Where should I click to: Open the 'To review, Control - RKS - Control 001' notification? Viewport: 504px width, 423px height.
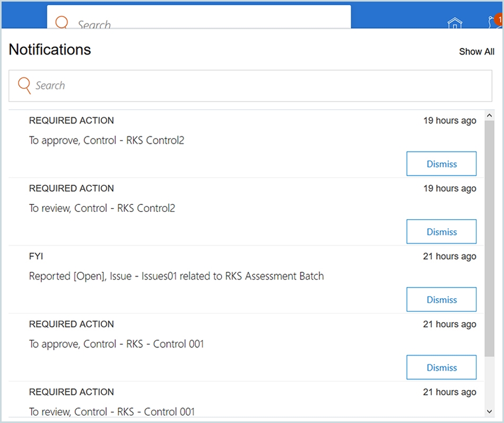111,411
